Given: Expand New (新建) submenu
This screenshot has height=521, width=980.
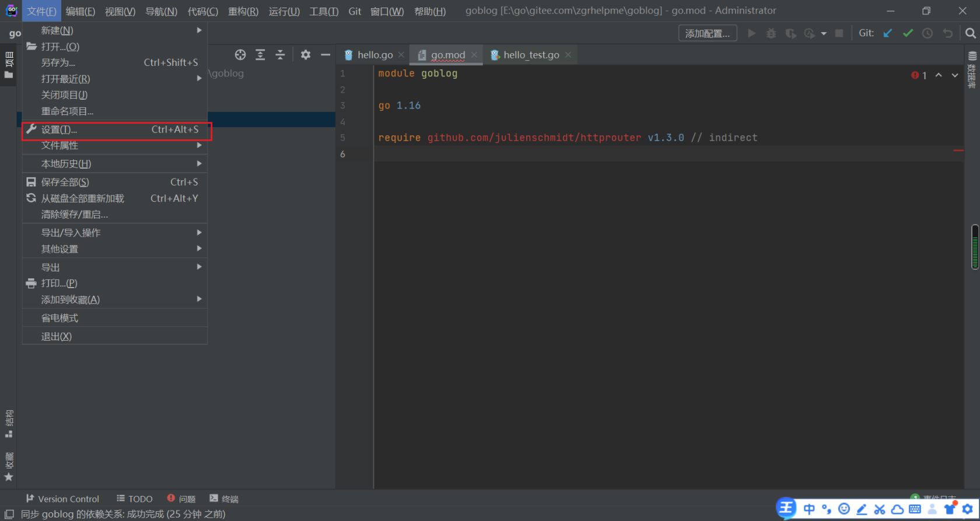Looking at the screenshot, I should 115,30.
